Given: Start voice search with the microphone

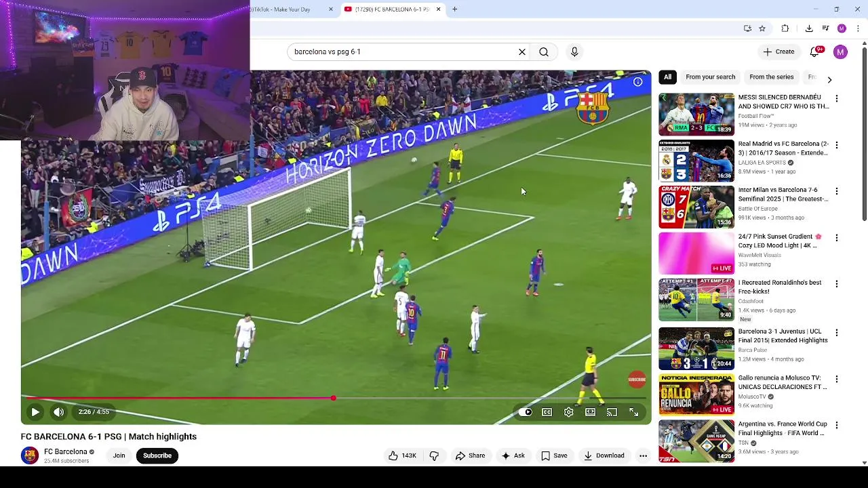Looking at the screenshot, I should tap(574, 52).
